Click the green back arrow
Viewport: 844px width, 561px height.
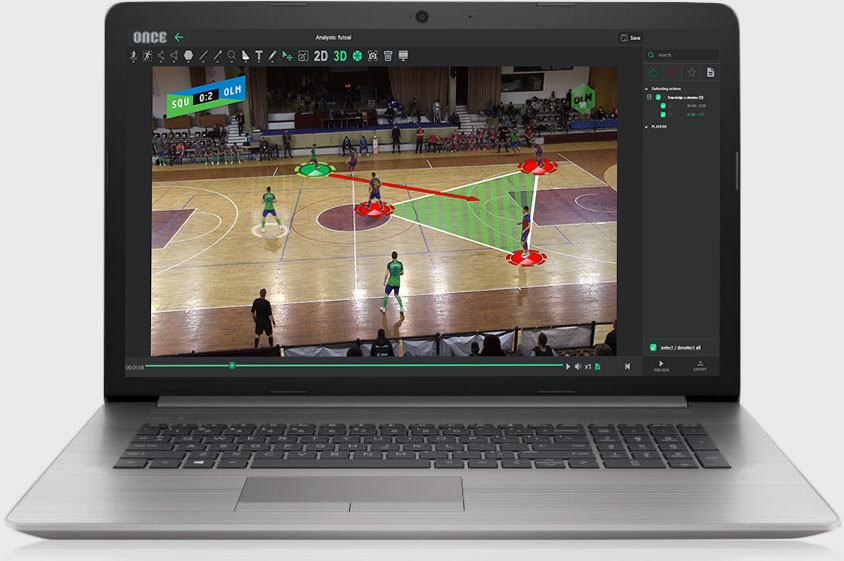[179, 37]
